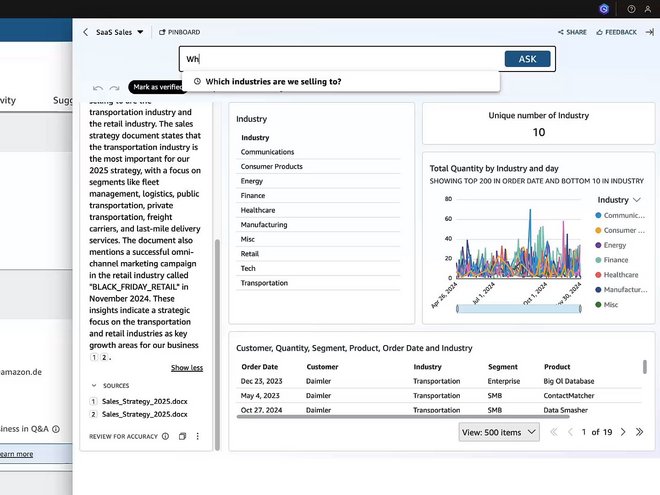Open the Feedback thumbs-up button
The image size is (660, 495).
click(x=616, y=32)
